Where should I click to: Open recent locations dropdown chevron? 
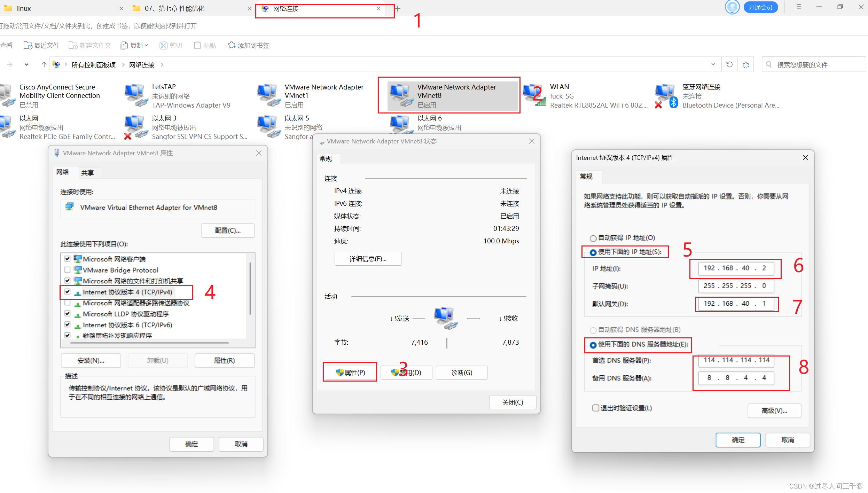click(26, 64)
